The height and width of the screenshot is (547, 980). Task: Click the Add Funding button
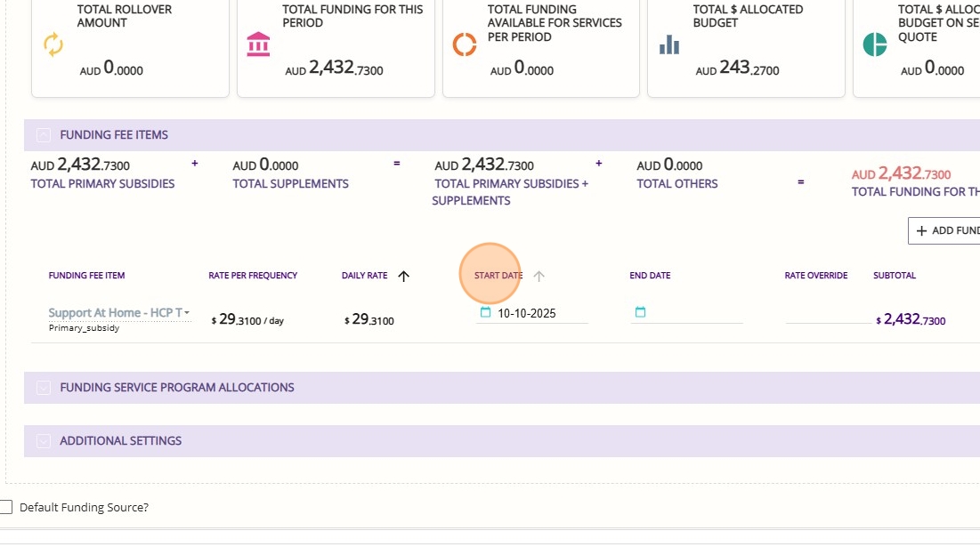coord(944,230)
